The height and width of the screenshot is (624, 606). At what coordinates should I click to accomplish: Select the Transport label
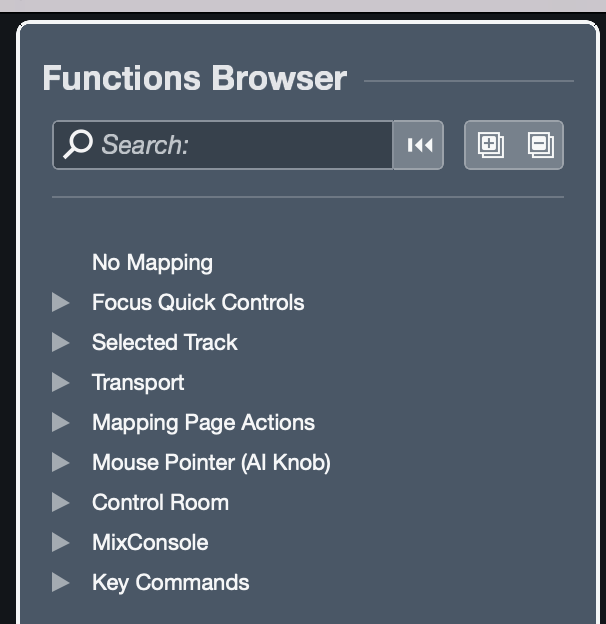(x=138, y=382)
